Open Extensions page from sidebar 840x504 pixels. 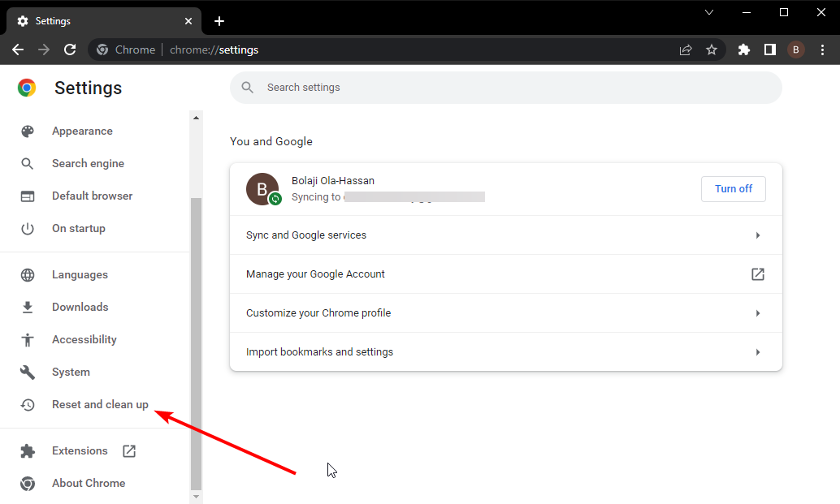80,450
